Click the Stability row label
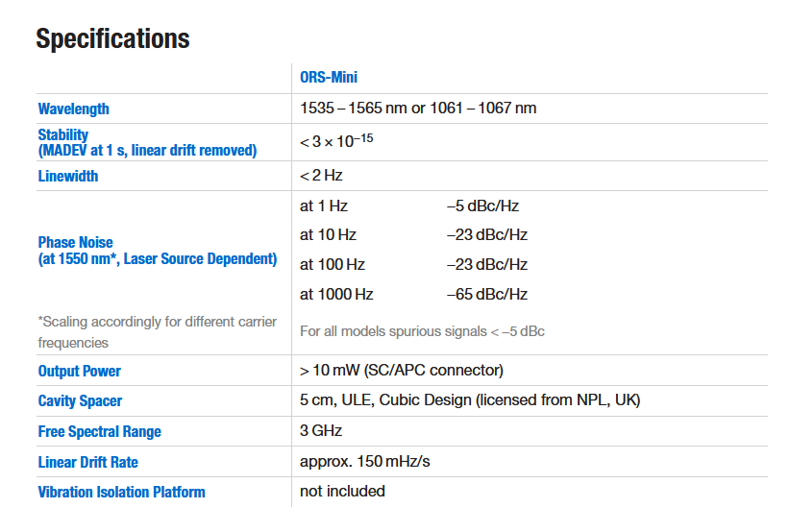790x532 pixels. [63, 135]
